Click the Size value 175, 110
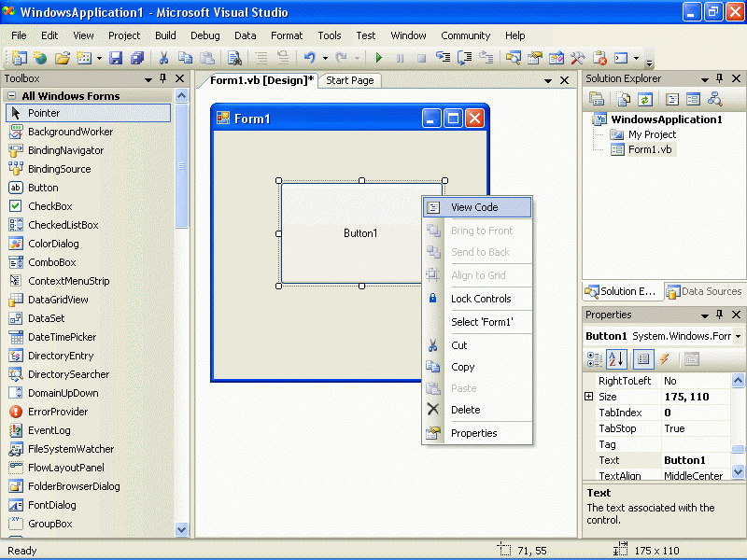The height and width of the screenshot is (560, 747). click(696, 396)
